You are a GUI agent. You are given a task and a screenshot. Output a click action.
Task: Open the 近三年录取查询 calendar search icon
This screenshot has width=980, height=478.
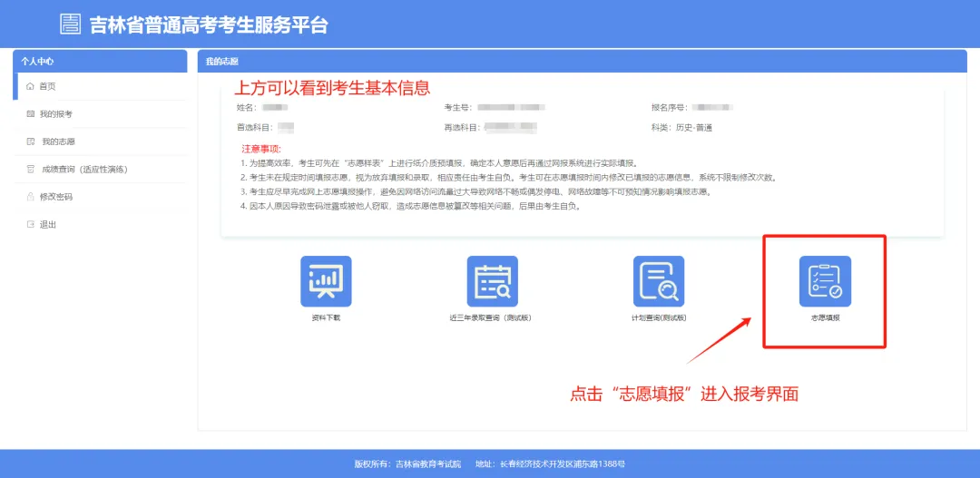pyautogui.click(x=492, y=281)
